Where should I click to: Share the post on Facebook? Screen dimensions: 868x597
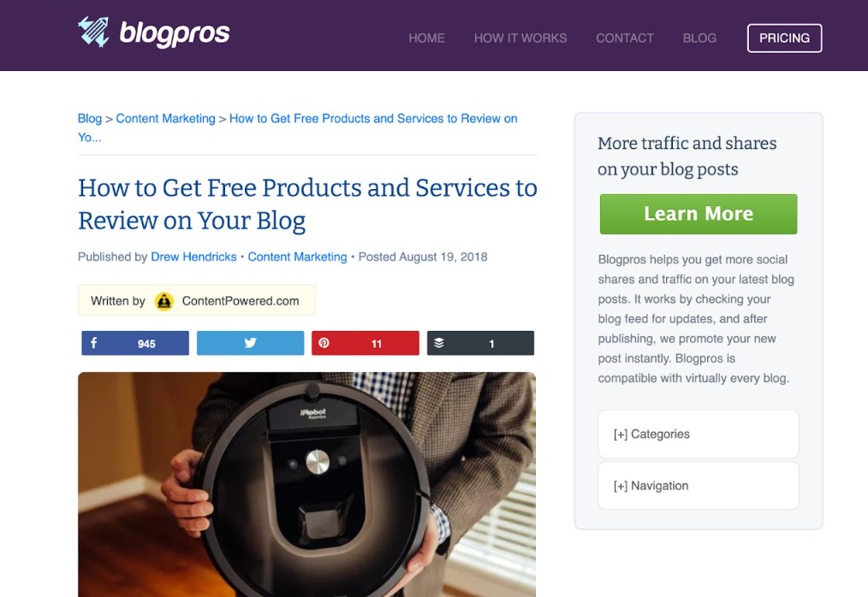[x=135, y=343]
